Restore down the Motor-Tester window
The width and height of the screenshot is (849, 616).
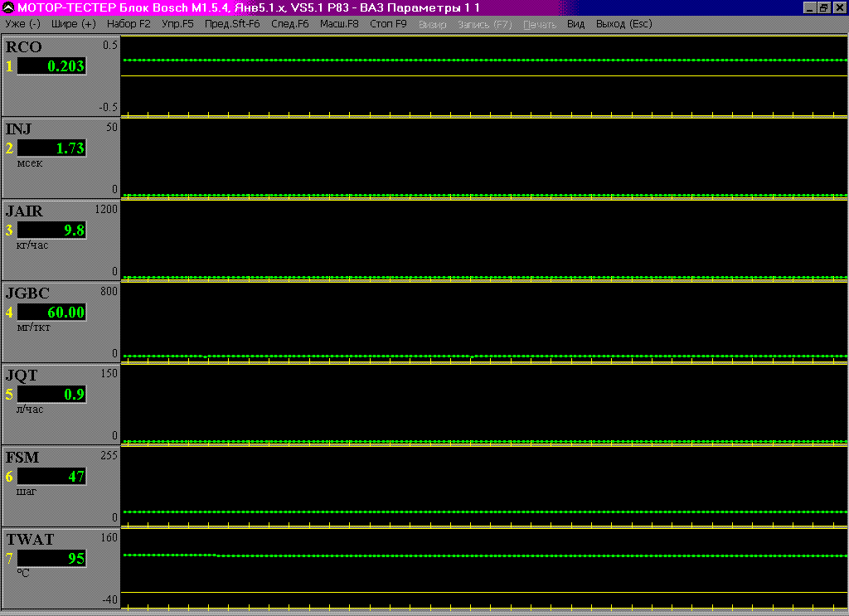click(823, 7)
